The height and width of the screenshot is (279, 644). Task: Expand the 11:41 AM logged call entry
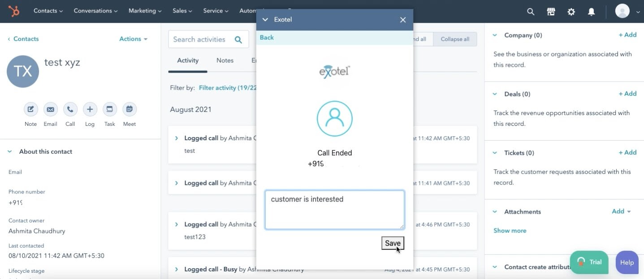tap(176, 183)
